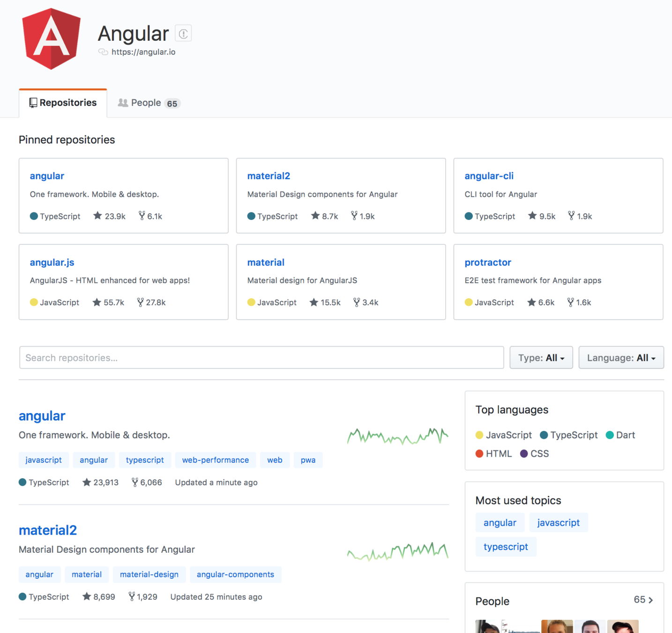672x633 pixels.
Task: Open pinned repository angular-cli
Action: (x=489, y=176)
